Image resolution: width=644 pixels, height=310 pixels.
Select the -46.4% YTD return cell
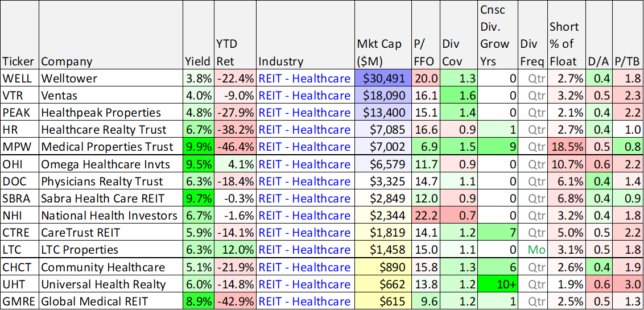tap(235, 147)
